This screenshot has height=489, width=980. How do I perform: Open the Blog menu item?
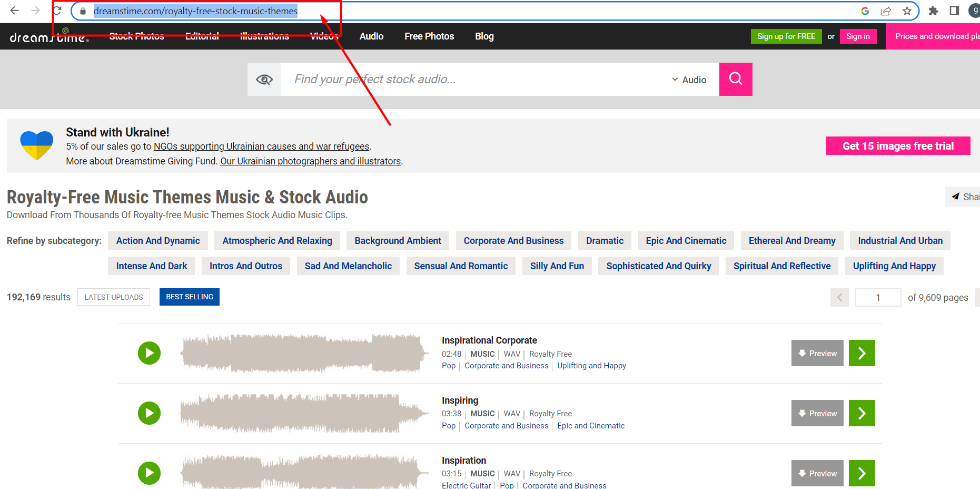(x=484, y=36)
